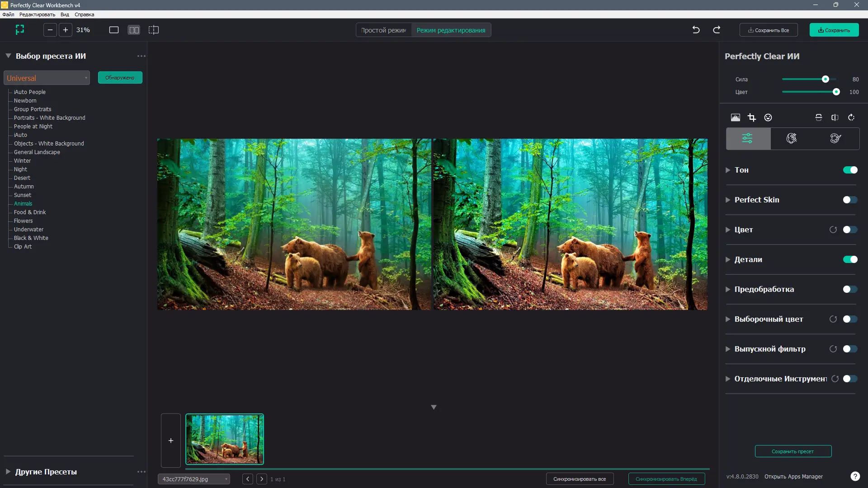Select the bears image thumbnail in the filmstrip
Image resolution: width=868 pixels, height=488 pixels.
(225, 439)
